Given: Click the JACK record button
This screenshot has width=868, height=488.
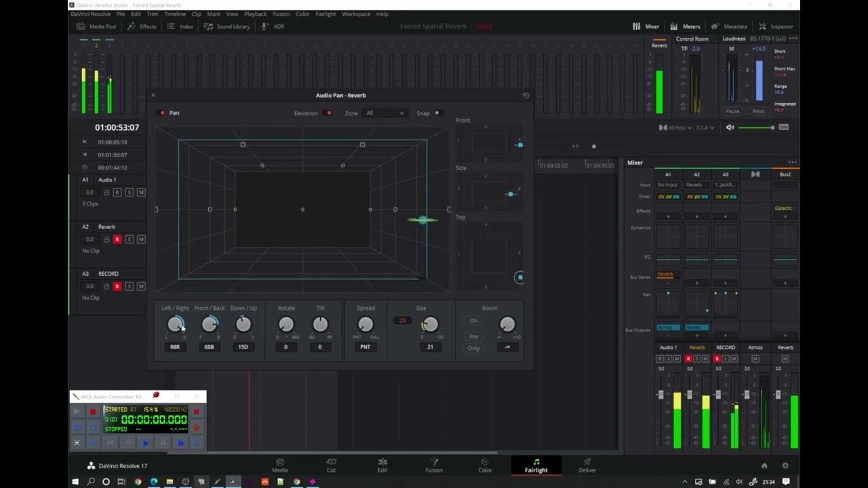Looking at the screenshot, I should [93, 411].
